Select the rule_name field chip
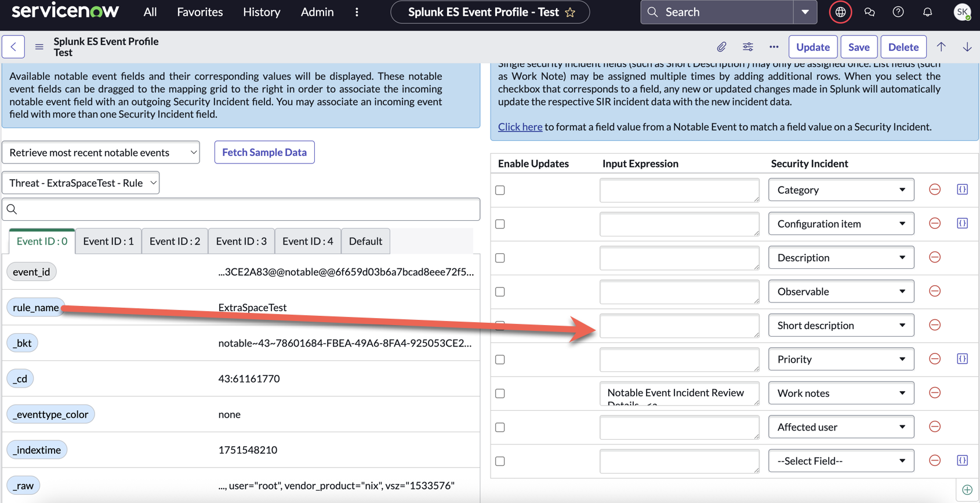 [36, 307]
